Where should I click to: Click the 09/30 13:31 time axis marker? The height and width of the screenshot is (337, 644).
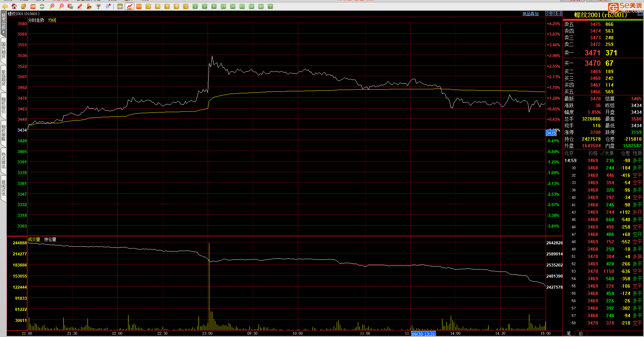[423, 334]
